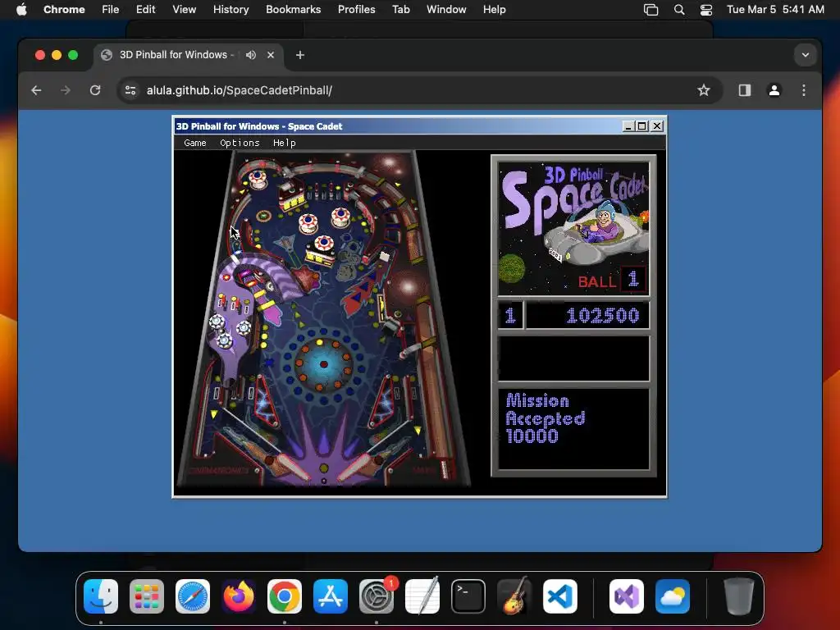
Task: Open the Tab menu in macOS menu bar
Action: coord(400,9)
